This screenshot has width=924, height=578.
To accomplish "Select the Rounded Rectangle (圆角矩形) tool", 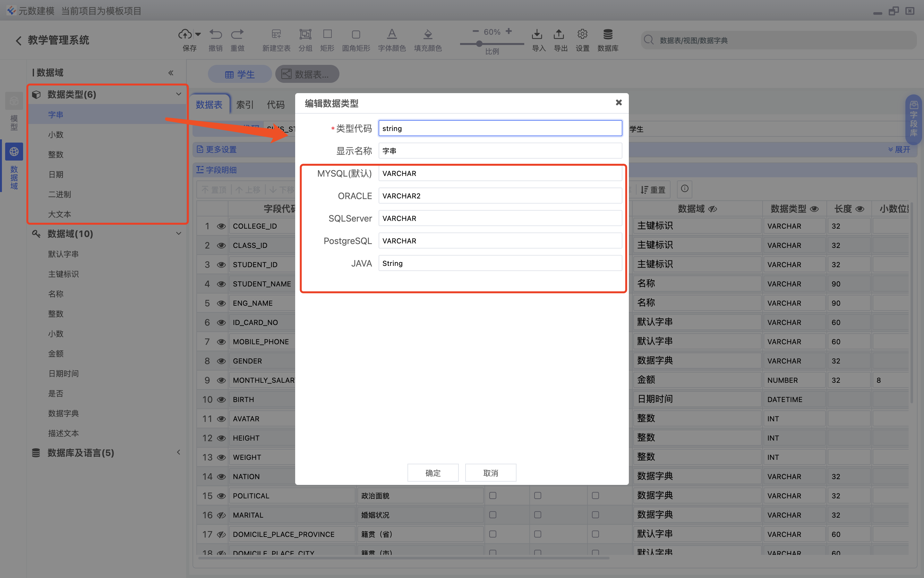I will [356, 34].
